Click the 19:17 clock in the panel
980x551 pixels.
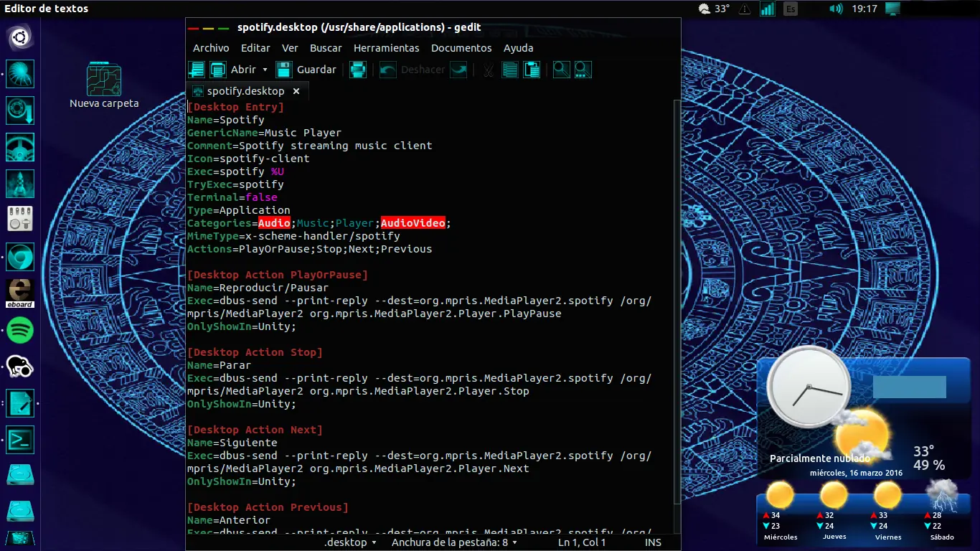(864, 9)
